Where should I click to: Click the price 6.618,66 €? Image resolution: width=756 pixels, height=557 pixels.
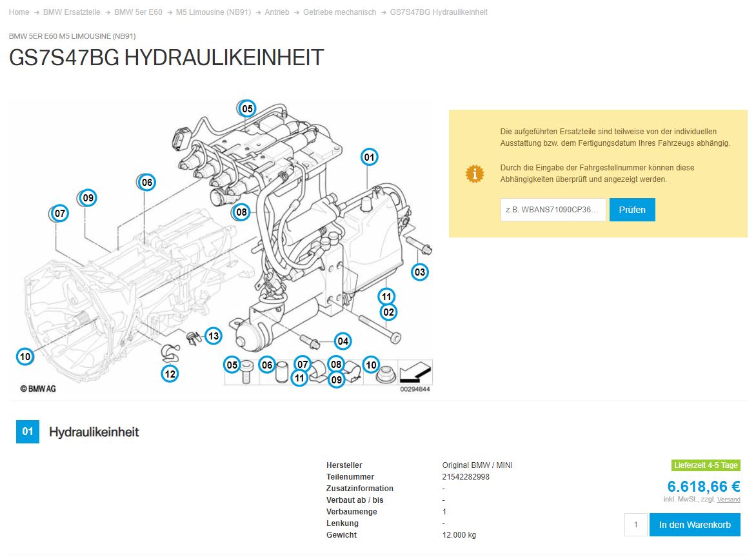coord(704,486)
